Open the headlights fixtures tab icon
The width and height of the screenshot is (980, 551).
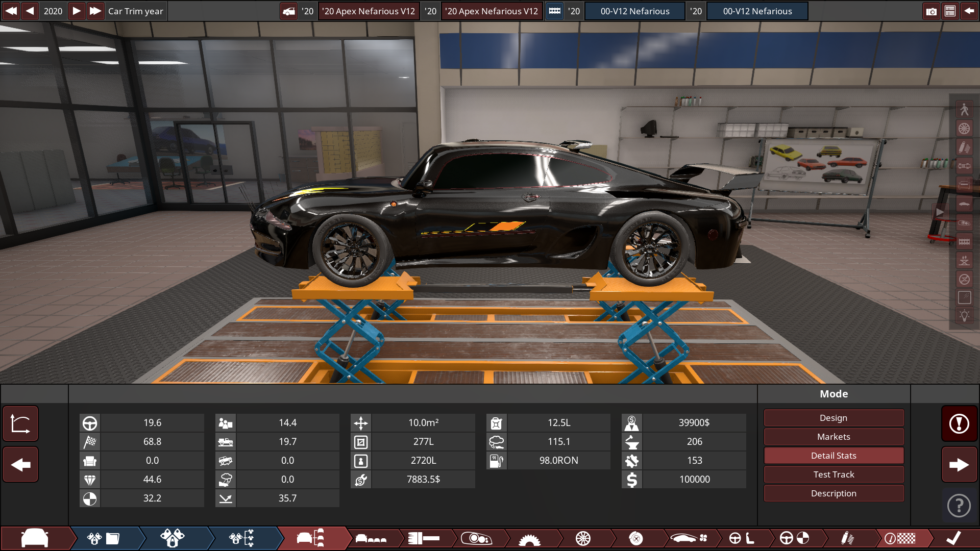(476, 538)
